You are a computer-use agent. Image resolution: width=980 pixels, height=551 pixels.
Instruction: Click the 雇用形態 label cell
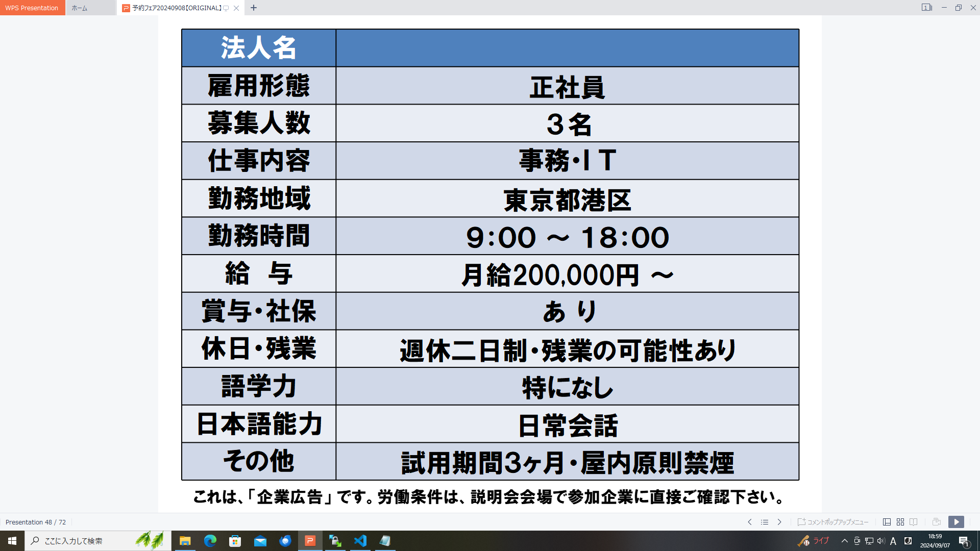259,86
